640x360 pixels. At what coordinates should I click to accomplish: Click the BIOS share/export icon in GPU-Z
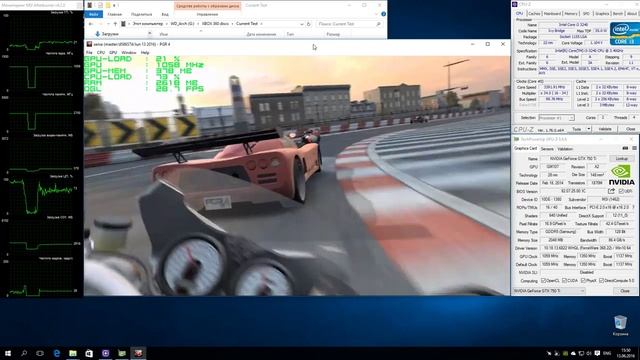(611, 191)
